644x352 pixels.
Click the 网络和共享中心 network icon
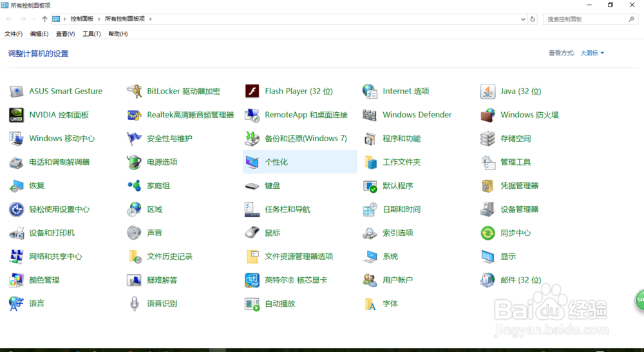coord(17,257)
